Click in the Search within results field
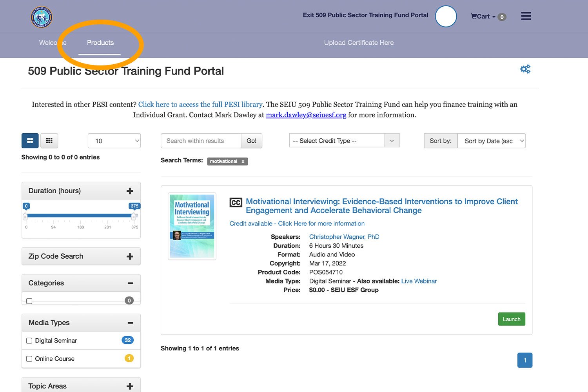588x392 pixels. pyautogui.click(x=201, y=141)
